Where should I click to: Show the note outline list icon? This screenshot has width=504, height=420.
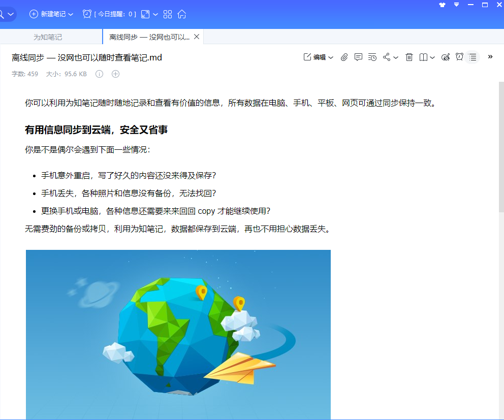(x=472, y=57)
